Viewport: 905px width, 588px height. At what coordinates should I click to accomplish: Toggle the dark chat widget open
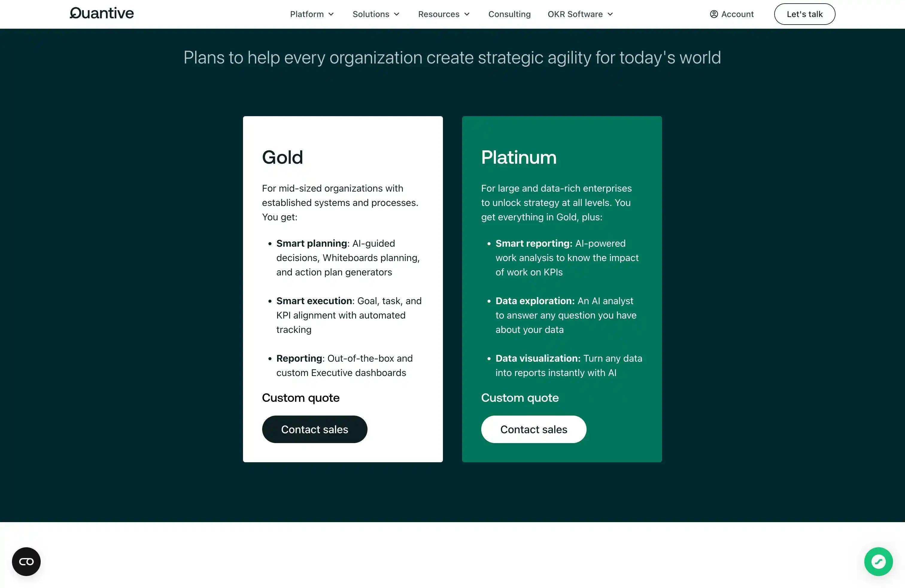tap(26, 562)
